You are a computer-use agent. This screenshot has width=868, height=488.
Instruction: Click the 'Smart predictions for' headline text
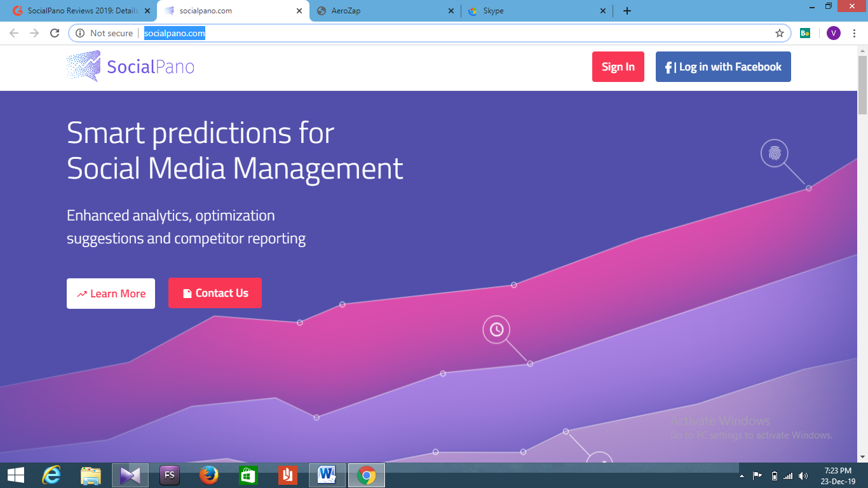(200, 133)
